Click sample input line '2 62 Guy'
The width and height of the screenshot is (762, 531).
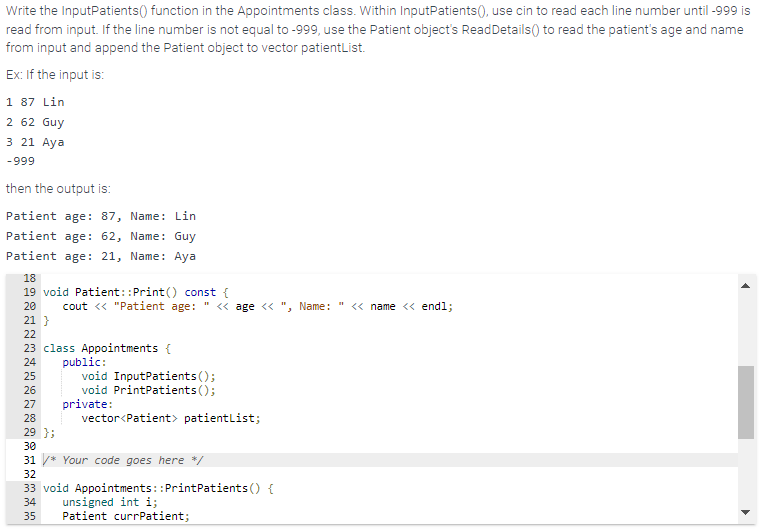click(x=35, y=122)
